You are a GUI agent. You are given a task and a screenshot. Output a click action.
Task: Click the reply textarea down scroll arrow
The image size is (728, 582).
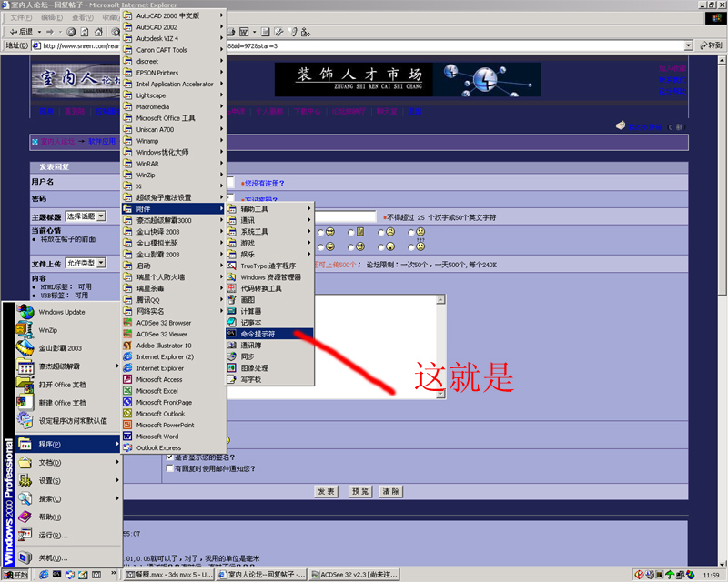(x=441, y=394)
